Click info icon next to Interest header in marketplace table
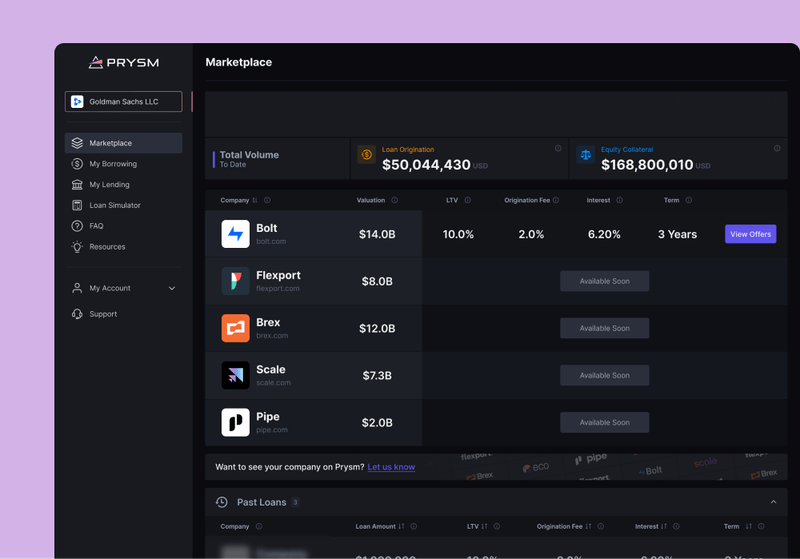Screen dimensions: 800x559 [x=619, y=200]
